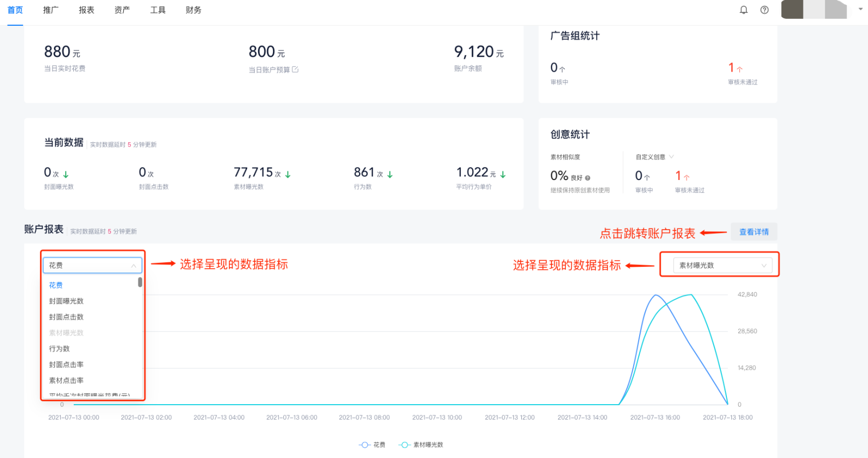Open the 素材曝光数 metric dropdown on the right
The width and height of the screenshot is (868, 458).
pyautogui.click(x=723, y=265)
